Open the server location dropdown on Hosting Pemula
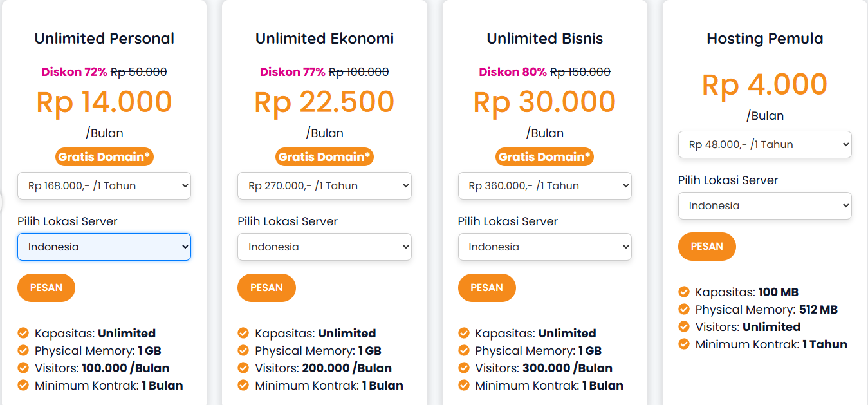868x405 pixels. click(764, 205)
